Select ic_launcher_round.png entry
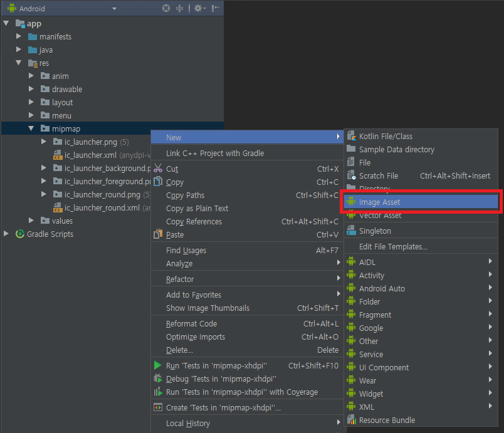The width and height of the screenshot is (504, 433). click(x=102, y=195)
